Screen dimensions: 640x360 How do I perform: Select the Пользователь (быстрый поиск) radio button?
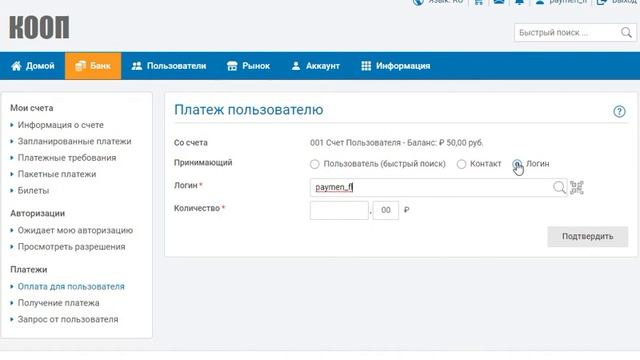click(314, 164)
